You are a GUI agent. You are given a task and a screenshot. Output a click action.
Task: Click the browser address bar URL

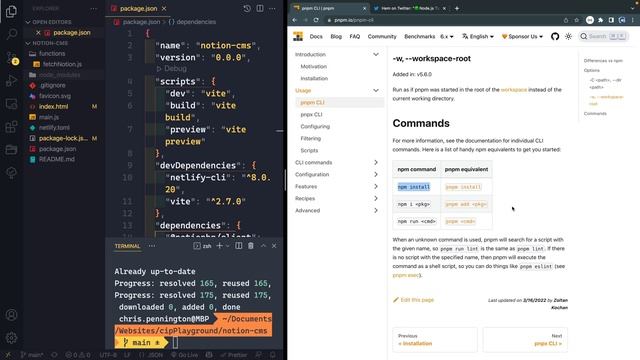(353, 20)
